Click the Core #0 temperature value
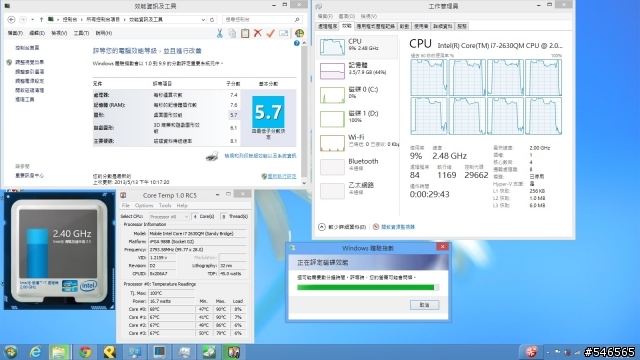Screen dimensions: 640x360 tap(171, 309)
